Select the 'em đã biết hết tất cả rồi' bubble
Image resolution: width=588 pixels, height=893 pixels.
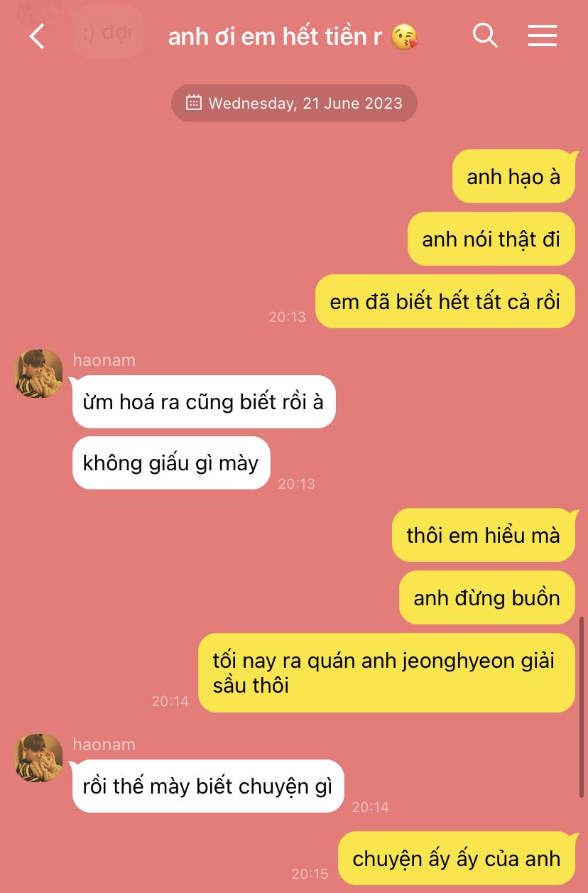[445, 301]
